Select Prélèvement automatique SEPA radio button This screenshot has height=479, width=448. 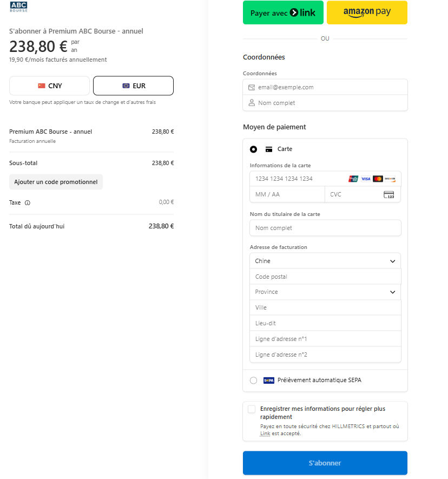[x=253, y=380]
